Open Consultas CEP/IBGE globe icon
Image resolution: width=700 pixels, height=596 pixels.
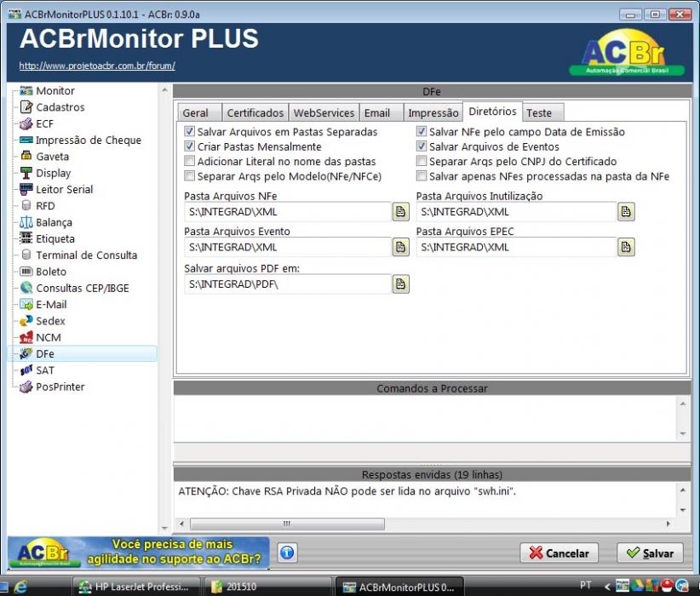click(x=26, y=288)
